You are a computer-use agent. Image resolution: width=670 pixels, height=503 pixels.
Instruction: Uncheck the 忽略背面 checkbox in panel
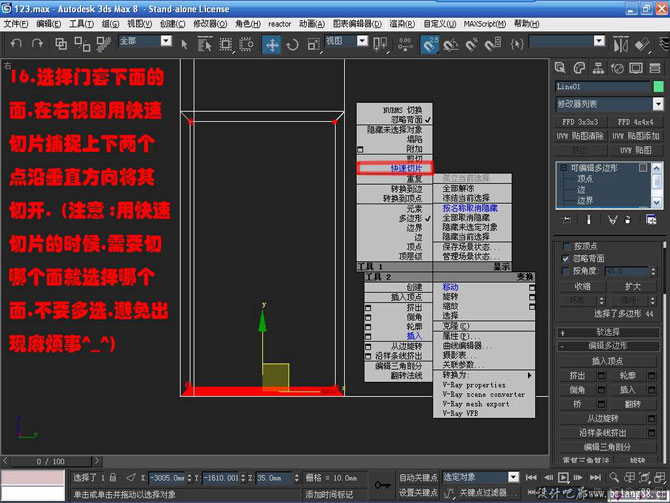566,259
